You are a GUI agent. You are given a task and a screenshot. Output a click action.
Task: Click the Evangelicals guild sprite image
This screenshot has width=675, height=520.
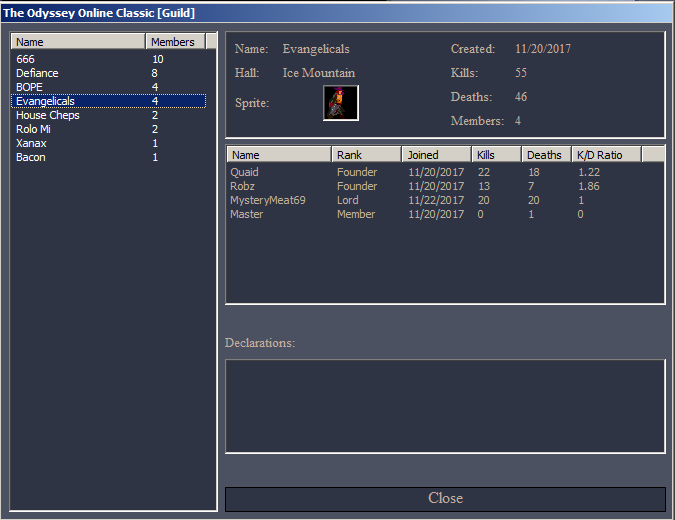tap(341, 103)
